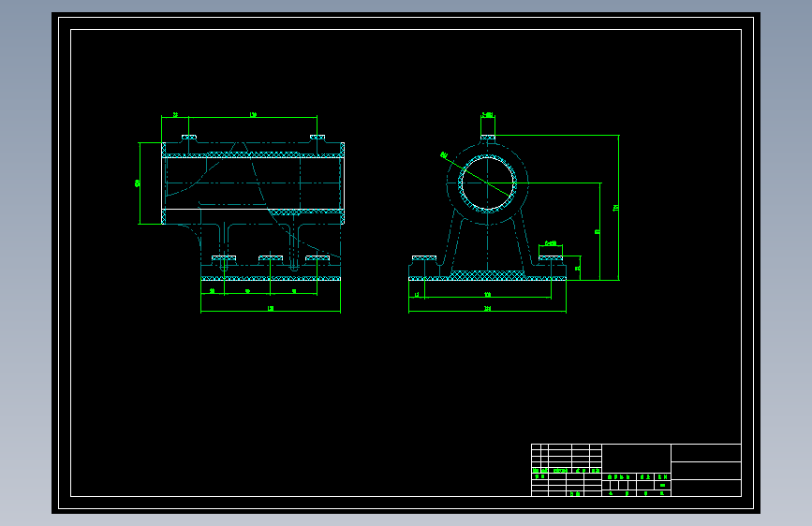Select the cross-hatched base block under the end view
This screenshot has width=812, height=526.
487,275
